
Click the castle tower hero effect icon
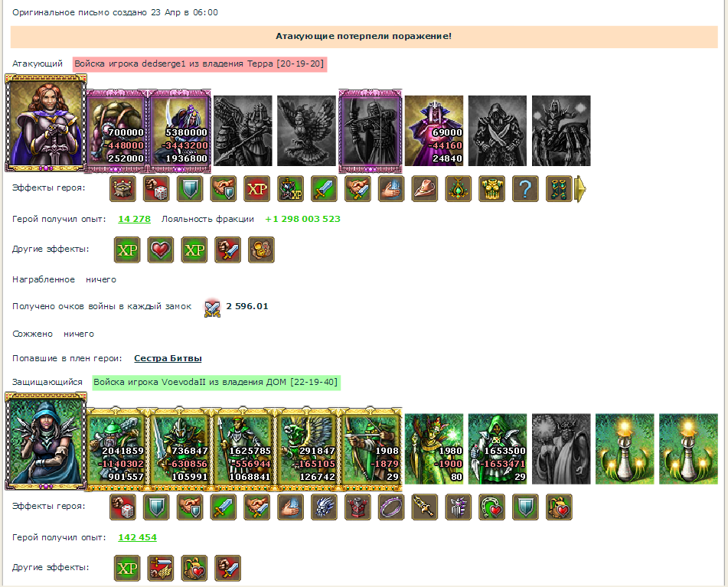122,189
